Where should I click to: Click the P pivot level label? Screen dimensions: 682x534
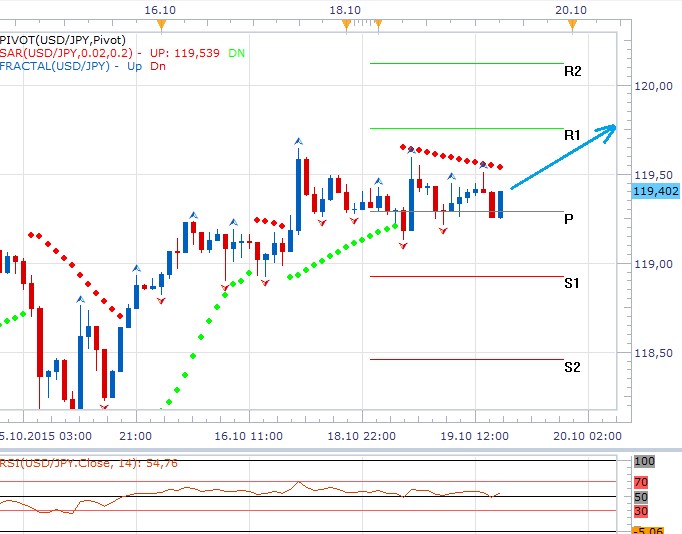click(568, 218)
